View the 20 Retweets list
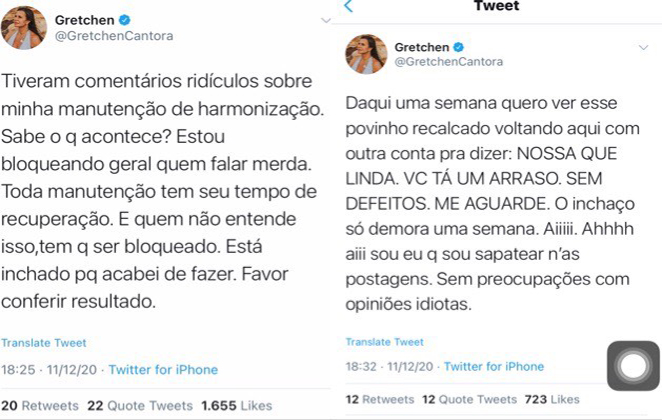The height and width of the screenshot is (420, 662). (38, 404)
